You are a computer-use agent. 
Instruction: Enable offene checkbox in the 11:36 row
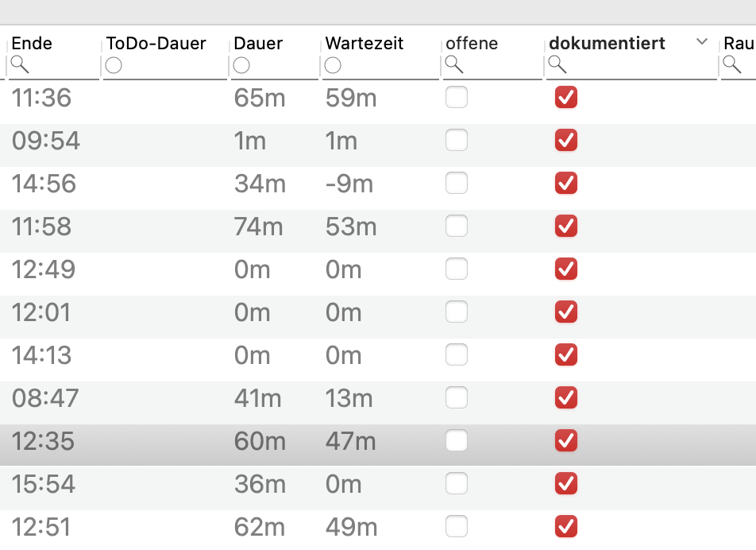click(x=457, y=97)
